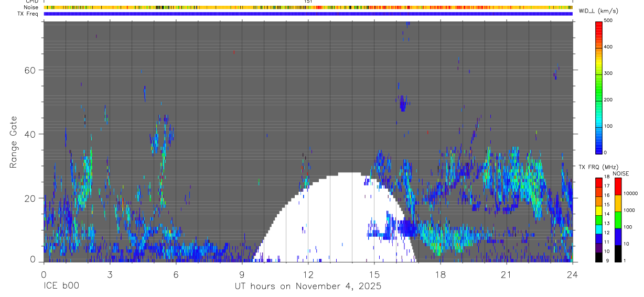
Task: Click the 6 UT hour tick label
Action: [x=176, y=274]
